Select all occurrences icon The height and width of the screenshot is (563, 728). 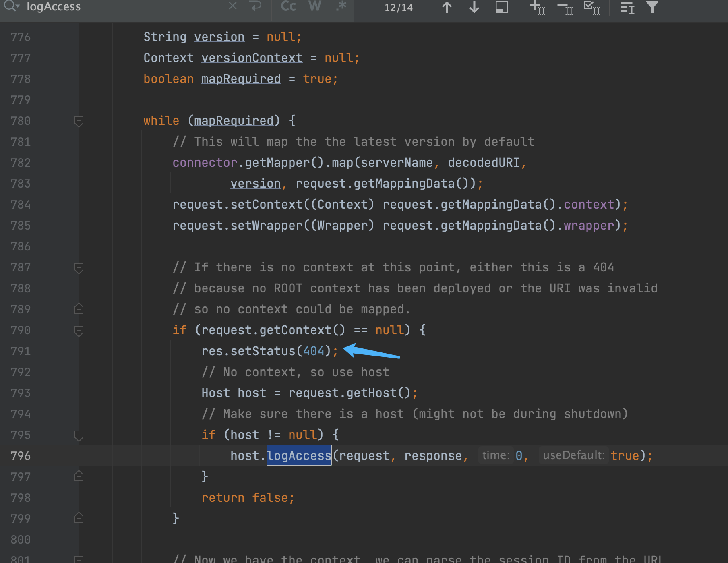pyautogui.click(x=592, y=7)
